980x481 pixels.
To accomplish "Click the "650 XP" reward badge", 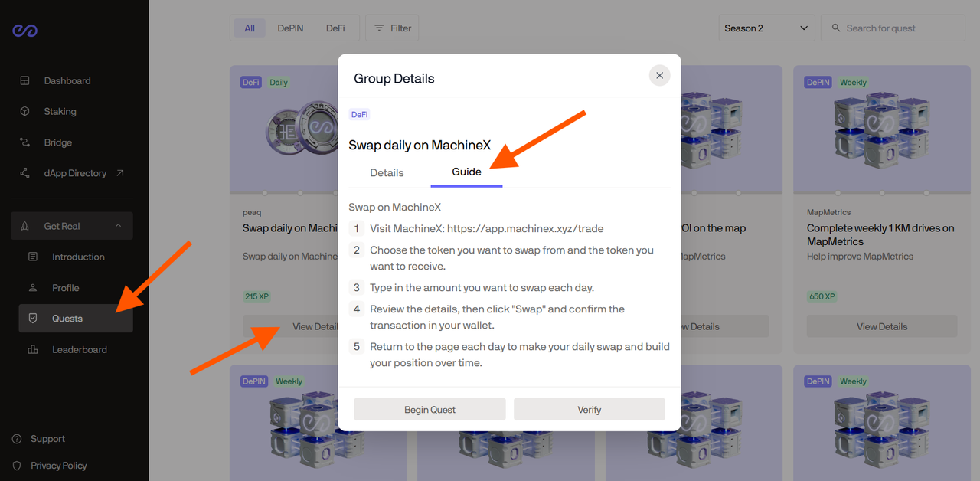I will point(822,296).
